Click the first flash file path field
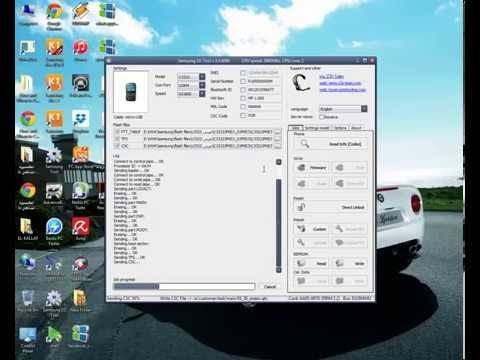The height and width of the screenshot is (360, 480). click(208, 132)
